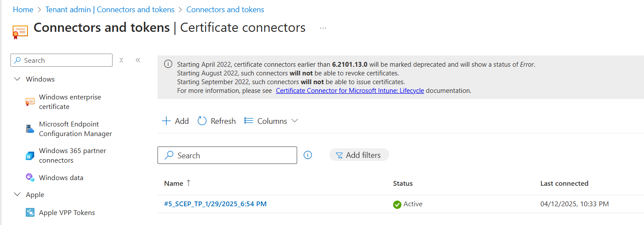
Task: Open Tenant admin breadcrumb link
Action: [110, 9]
